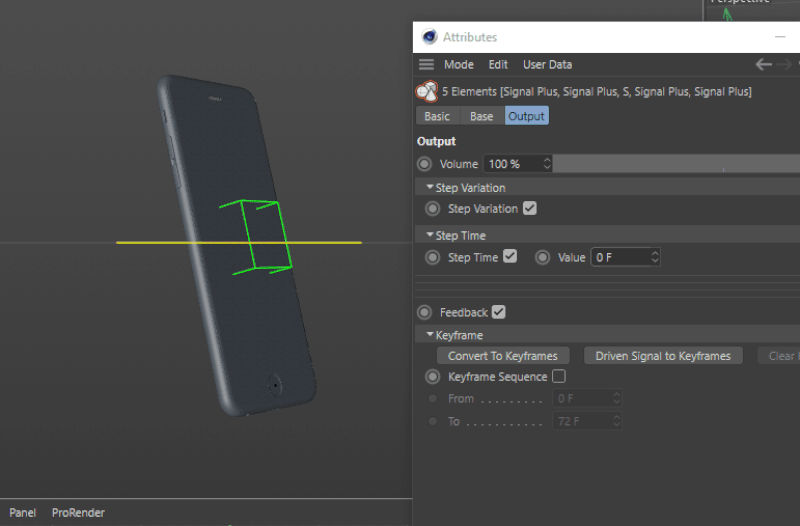Viewport: 800px width, 526px height.
Task: Click the Output section heading
Action: point(436,141)
